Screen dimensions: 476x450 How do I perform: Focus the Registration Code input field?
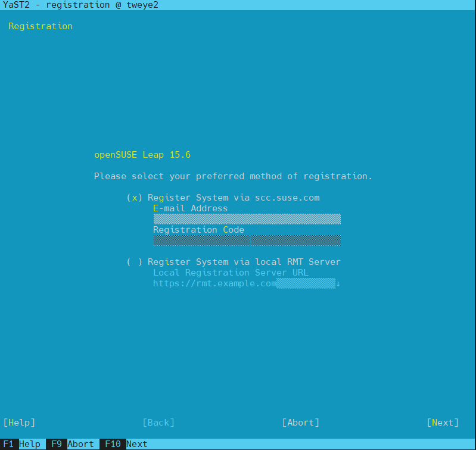247,240
